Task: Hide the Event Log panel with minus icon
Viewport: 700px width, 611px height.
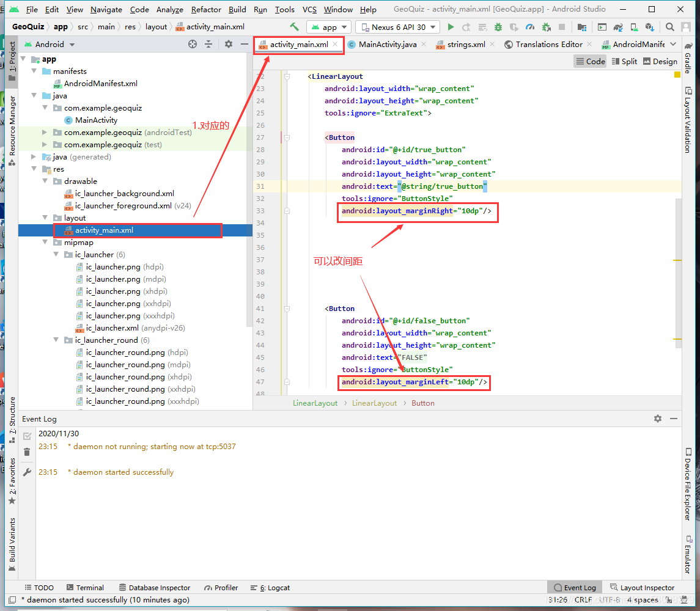Action: (674, 419)
